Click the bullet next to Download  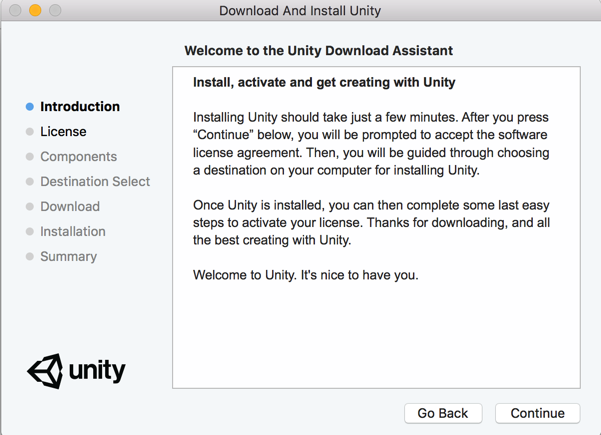click(30, 207)
